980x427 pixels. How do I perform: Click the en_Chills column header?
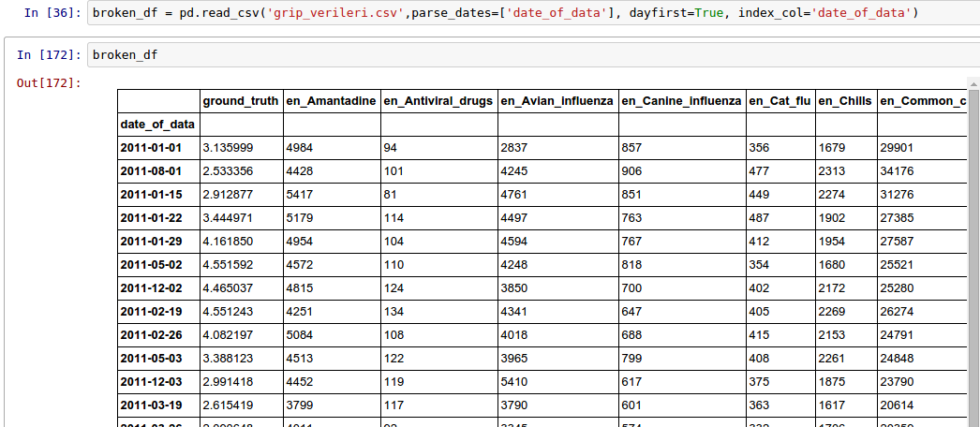pyautogui.click(x=844, y=101)
